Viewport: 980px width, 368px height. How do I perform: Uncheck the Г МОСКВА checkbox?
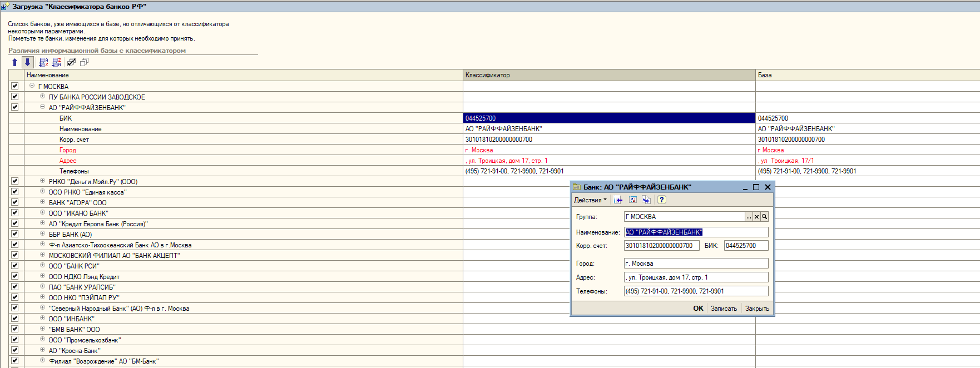pyautogui.click(x=14, y=86)
